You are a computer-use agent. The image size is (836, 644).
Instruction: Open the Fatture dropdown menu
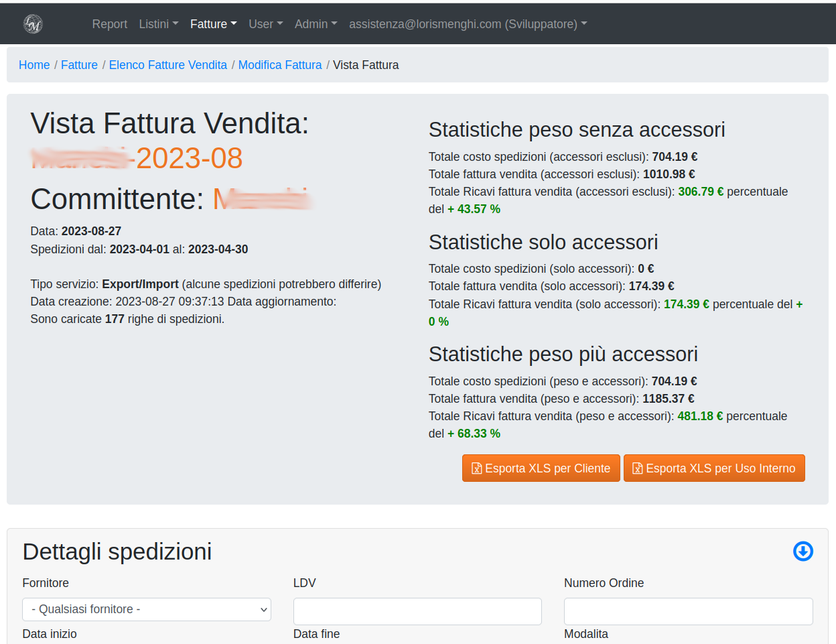[x=213, y=24]
